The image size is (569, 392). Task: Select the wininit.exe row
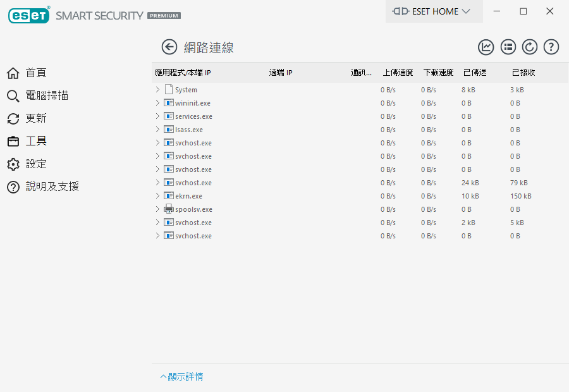(x=193, y=103)
